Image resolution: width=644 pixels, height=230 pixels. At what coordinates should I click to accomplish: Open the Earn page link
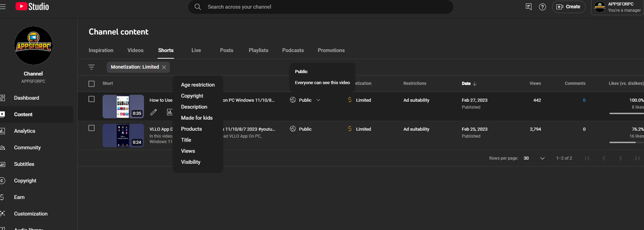tap(19, 197)
